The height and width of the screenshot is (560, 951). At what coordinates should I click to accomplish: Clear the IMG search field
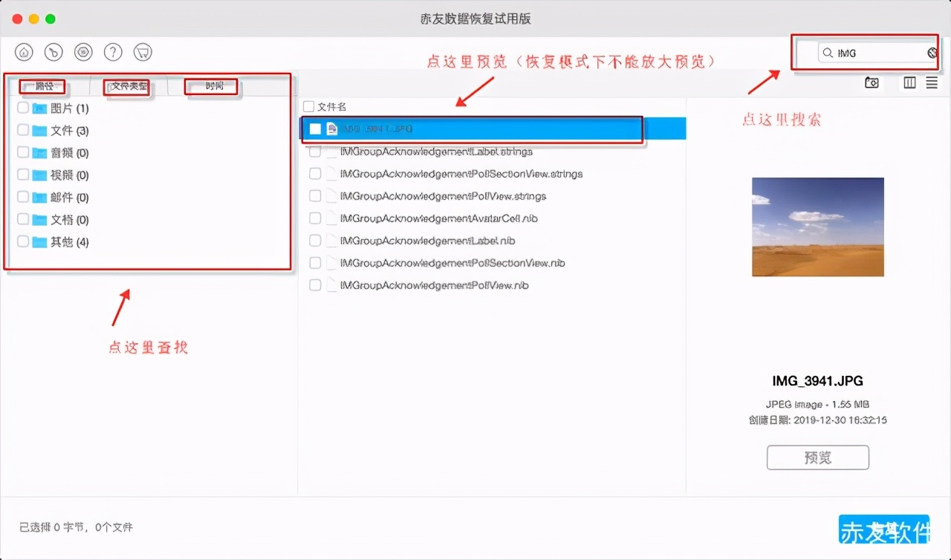pyautogui.click(x=932, y=53)
